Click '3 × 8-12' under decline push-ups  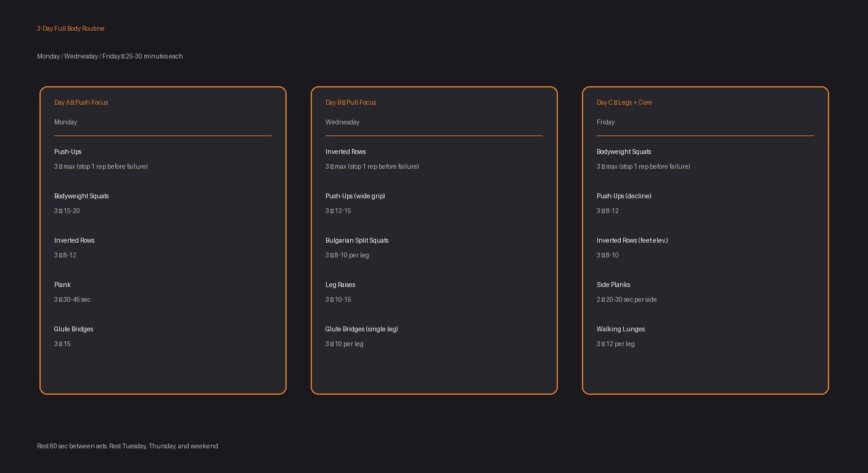(x=608, y=211)
